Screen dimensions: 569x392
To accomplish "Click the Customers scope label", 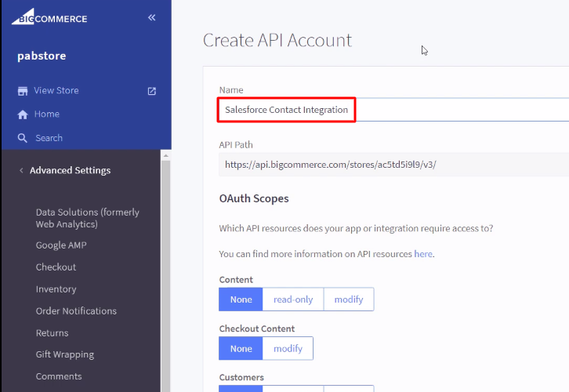I will pos(241,377).
